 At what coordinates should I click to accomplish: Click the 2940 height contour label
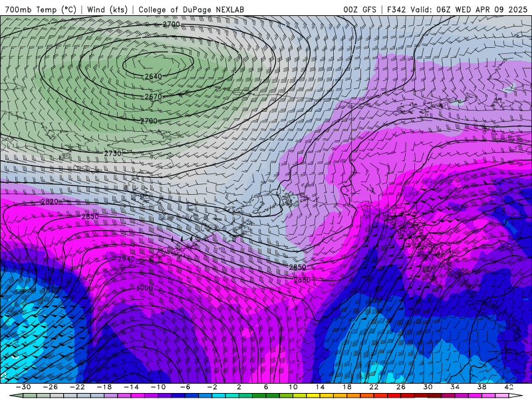coord(126,259)
